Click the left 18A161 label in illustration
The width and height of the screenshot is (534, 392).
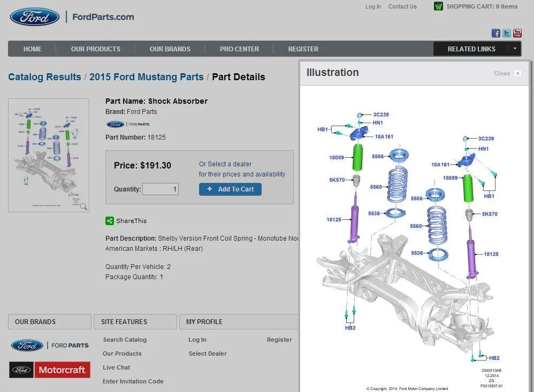384,137
